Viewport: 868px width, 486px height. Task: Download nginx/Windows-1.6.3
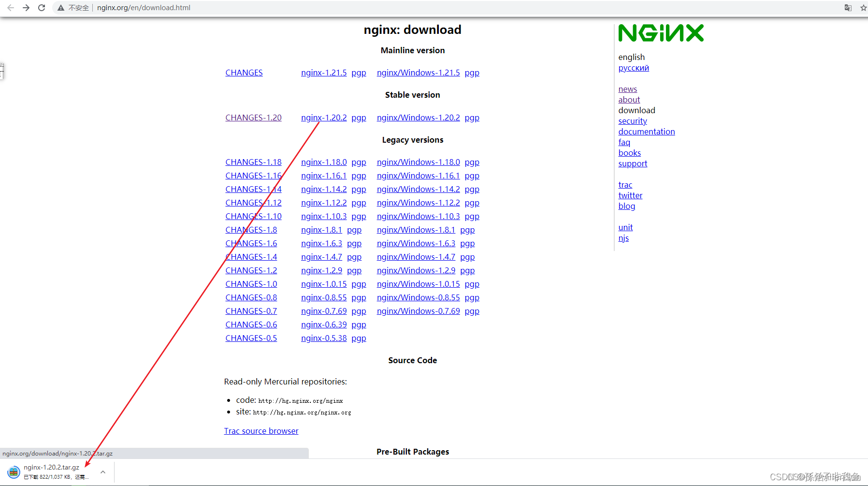[416, 243]
